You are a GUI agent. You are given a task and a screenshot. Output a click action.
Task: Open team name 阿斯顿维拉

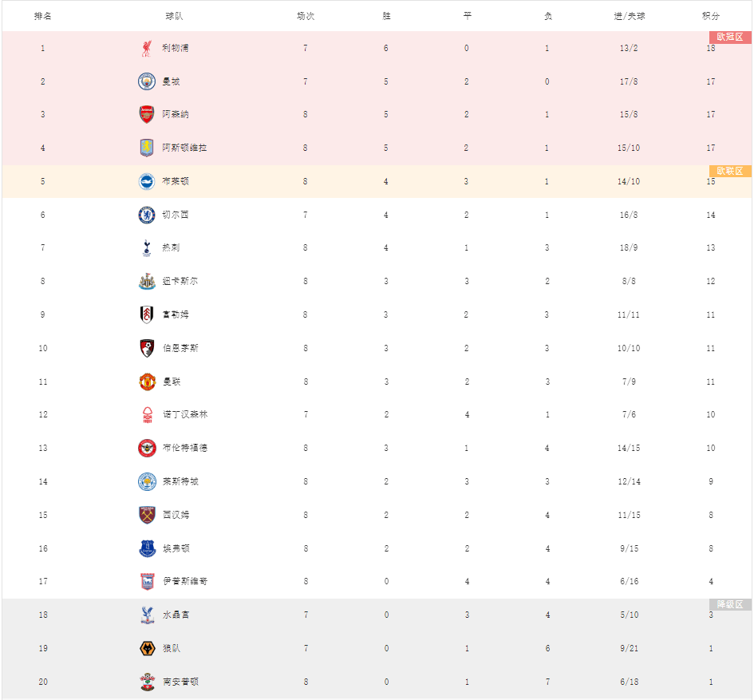[x=184, y=148]
